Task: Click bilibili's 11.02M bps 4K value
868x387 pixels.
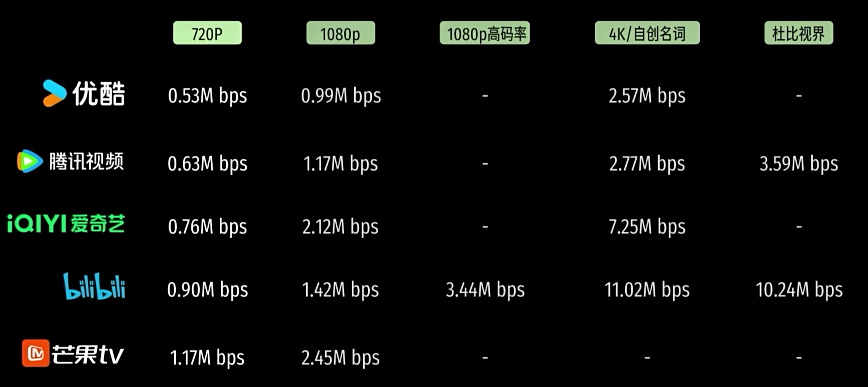Action: click(x=647, y=290)
